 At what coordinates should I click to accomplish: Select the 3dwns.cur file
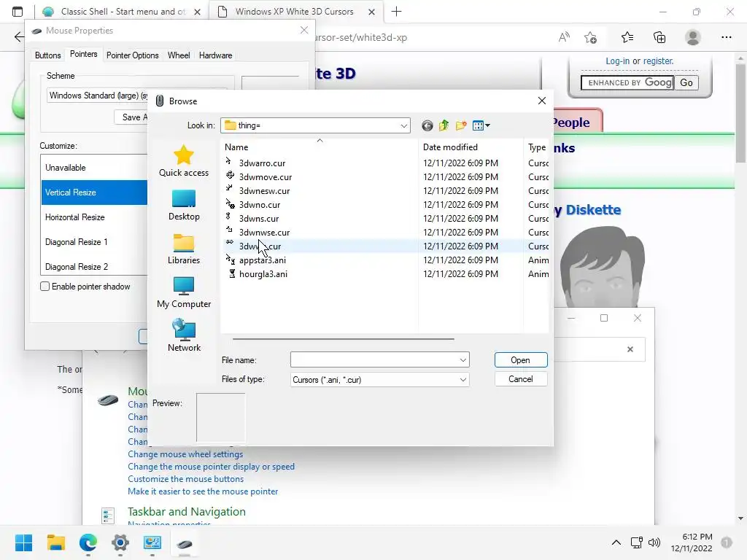click(x=259, y=219)
